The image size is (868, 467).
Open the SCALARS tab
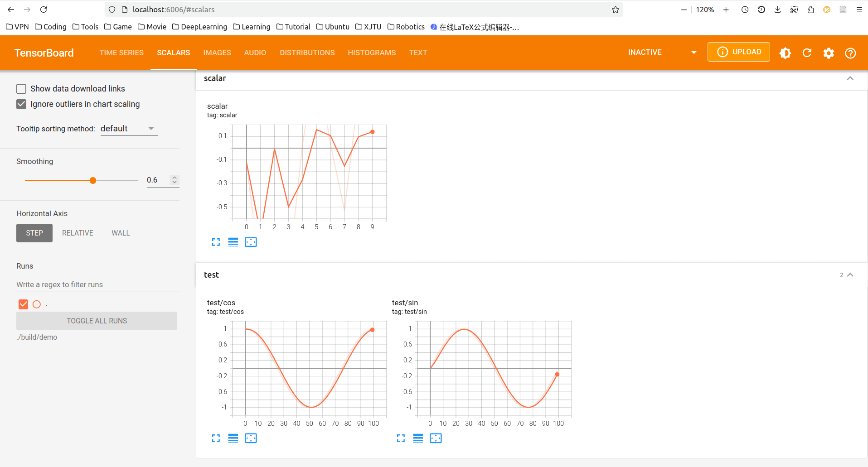(174, 53)
